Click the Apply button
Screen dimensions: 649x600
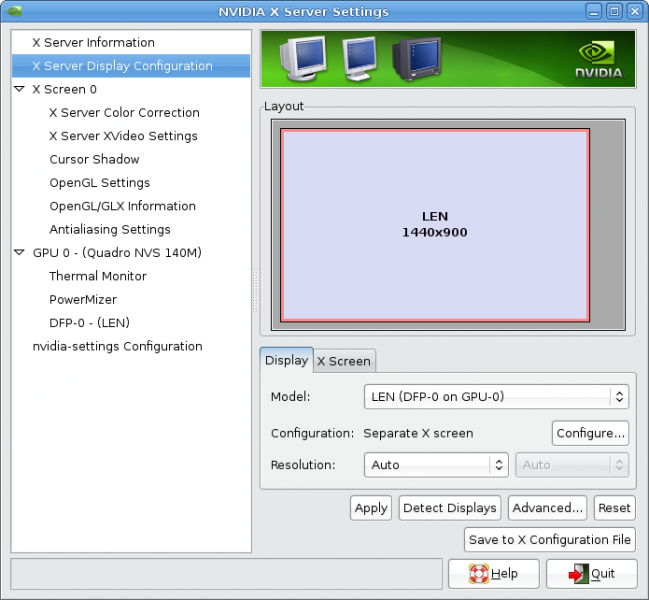[x=371, y=508]
